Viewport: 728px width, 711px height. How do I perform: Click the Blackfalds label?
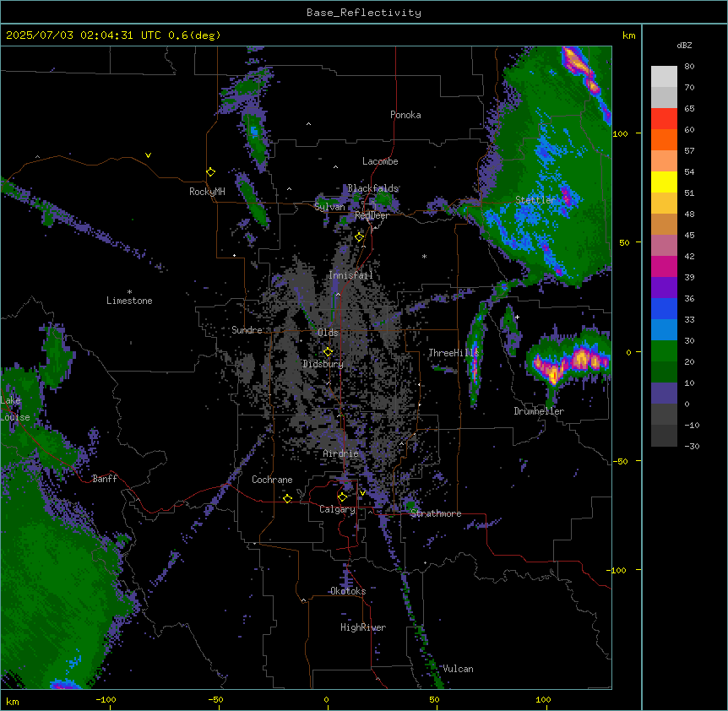(x=372, y=188)
